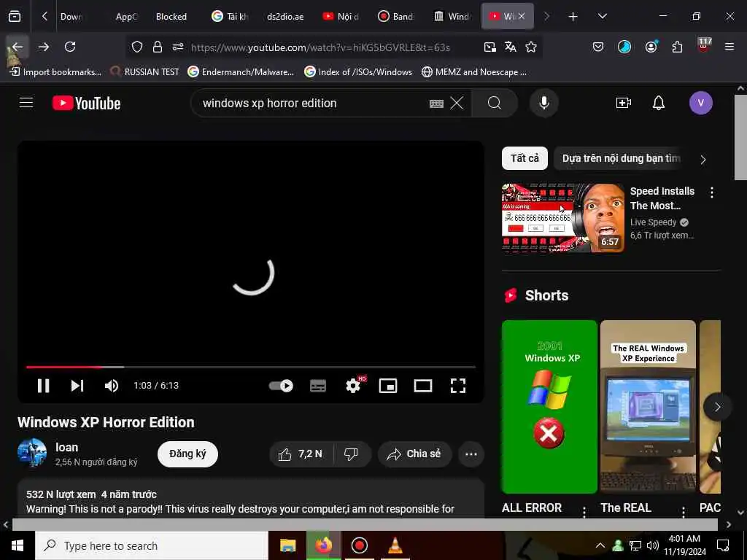Clear the search query text
The height and width of the screenshot is (560, 747).
457,103
